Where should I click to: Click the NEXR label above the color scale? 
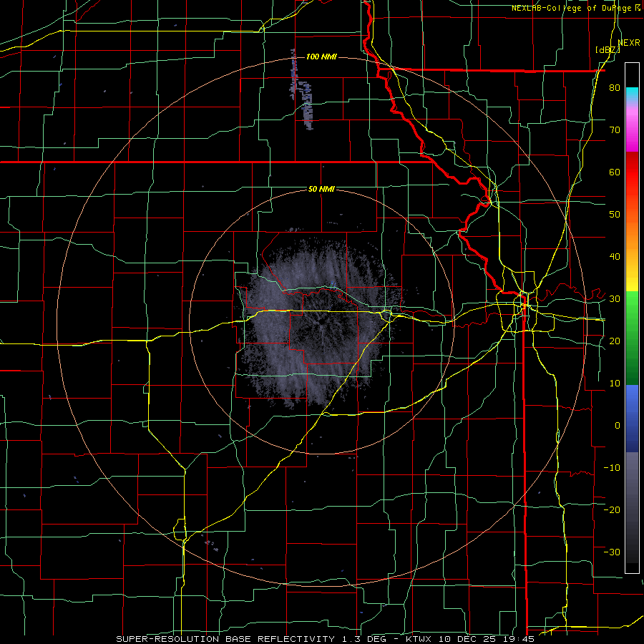(x=629, y=43)
